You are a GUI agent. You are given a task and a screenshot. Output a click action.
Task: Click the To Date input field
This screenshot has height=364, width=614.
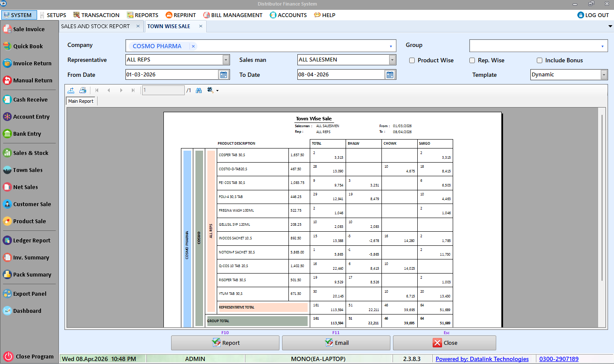coord(341,75)
